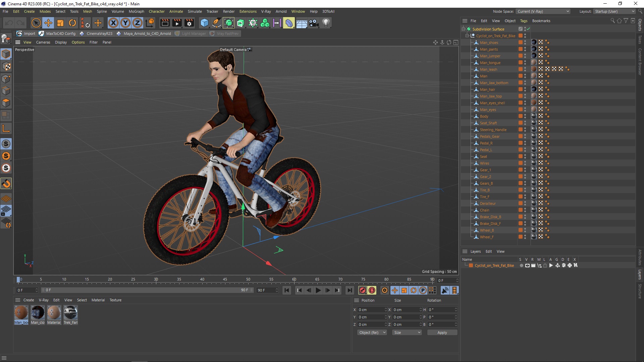Toggle Subdivision Surface enable checkmark
Viewport: 644px width, 362px height.
(528, 29)
